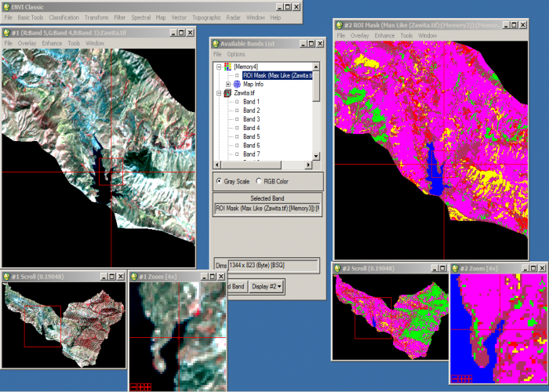Click the Map Info globe icon

[x=236, y=84]
